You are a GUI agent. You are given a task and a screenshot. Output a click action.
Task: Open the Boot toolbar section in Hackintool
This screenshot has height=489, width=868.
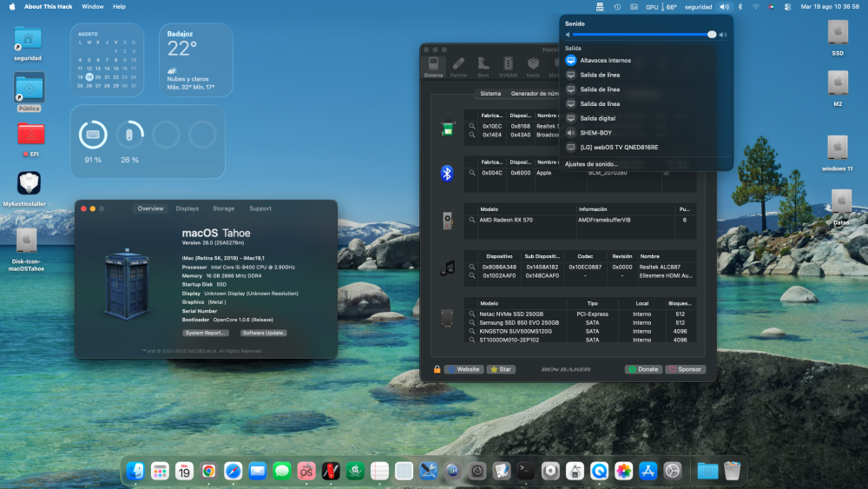(x=483, y=67)
